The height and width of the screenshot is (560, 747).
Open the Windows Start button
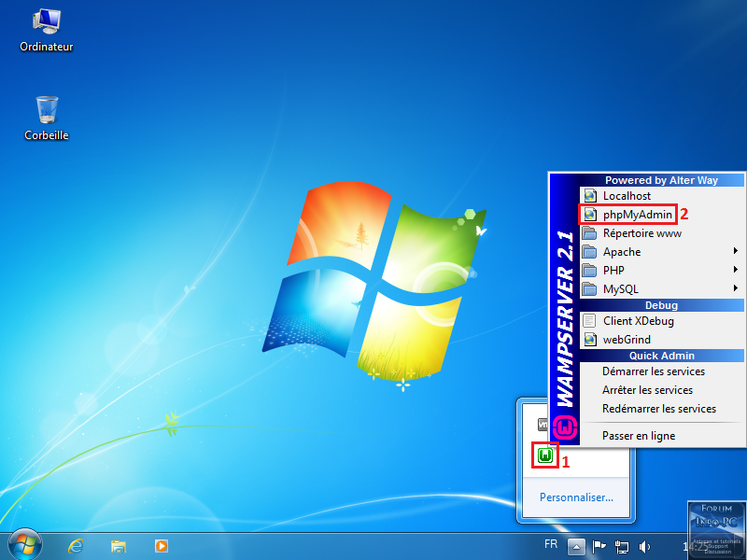[25, 545]
